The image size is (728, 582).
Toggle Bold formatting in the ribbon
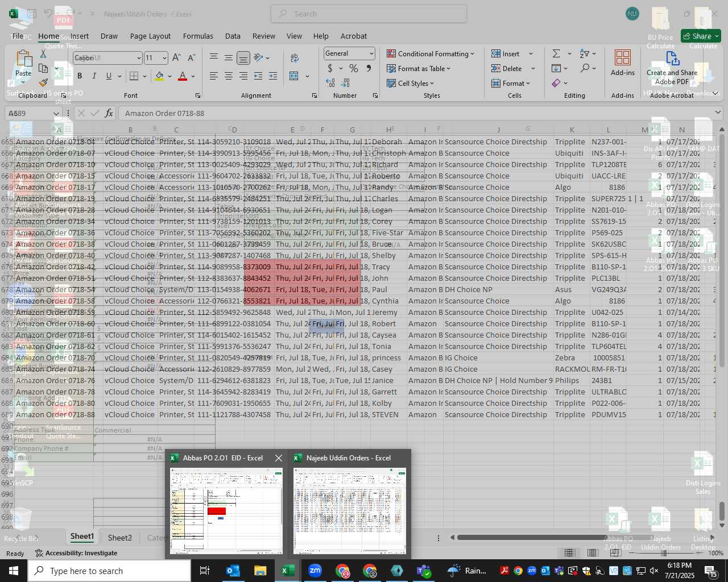pyautogui.click(x=80, y=76)
